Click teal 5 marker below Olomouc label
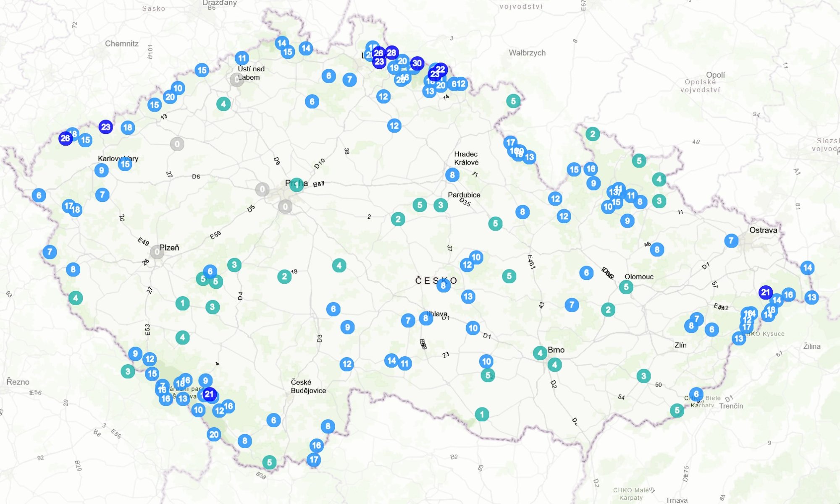 point(626,287)
